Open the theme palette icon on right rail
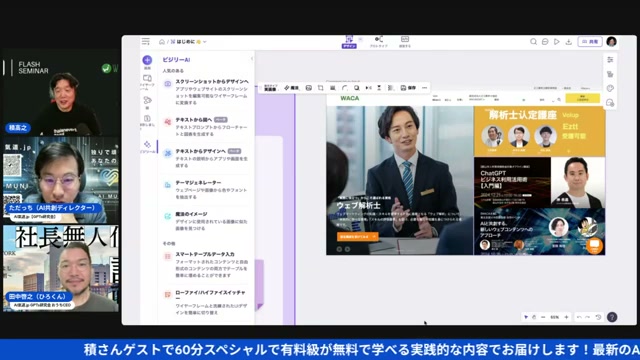The height and width of the screenshot is (360, 640). [x=610, y=88]
